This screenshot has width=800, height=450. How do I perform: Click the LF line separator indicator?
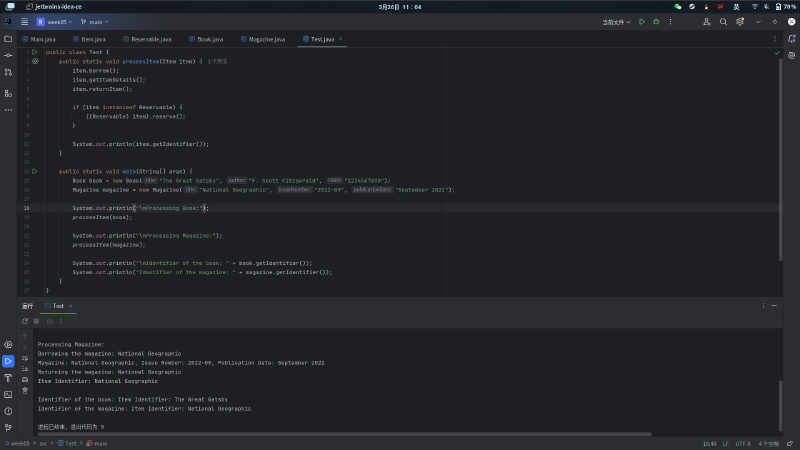point(726,443)
